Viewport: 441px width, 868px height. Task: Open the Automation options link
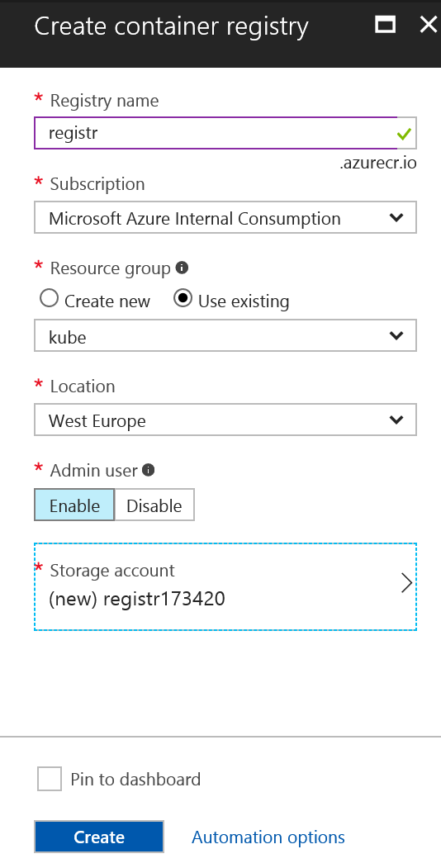point(268,837)
